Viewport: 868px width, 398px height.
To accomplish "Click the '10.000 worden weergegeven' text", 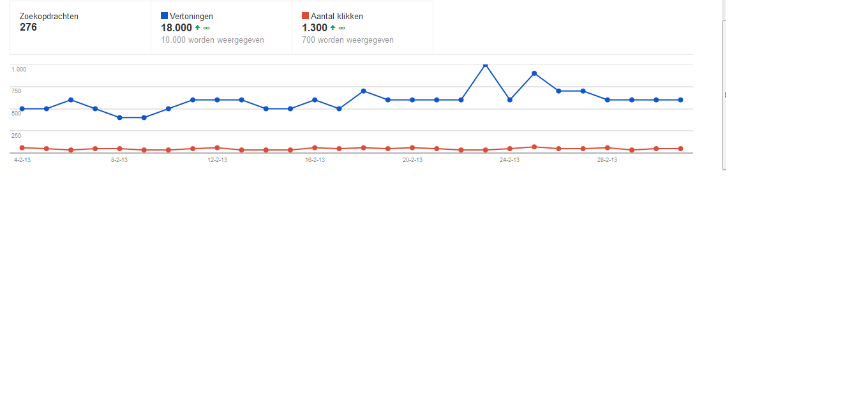I will click(x=213, y=40).
